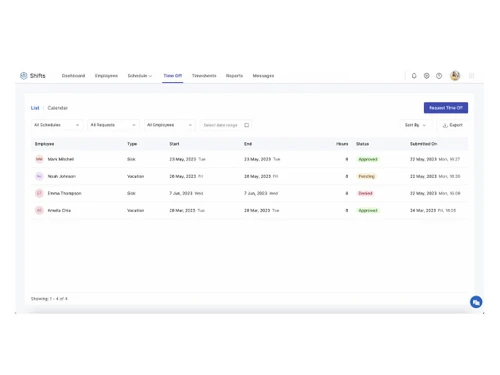Open Emma Thompson's name
This screenshot has height=375, width=500.
coord(64,193)
